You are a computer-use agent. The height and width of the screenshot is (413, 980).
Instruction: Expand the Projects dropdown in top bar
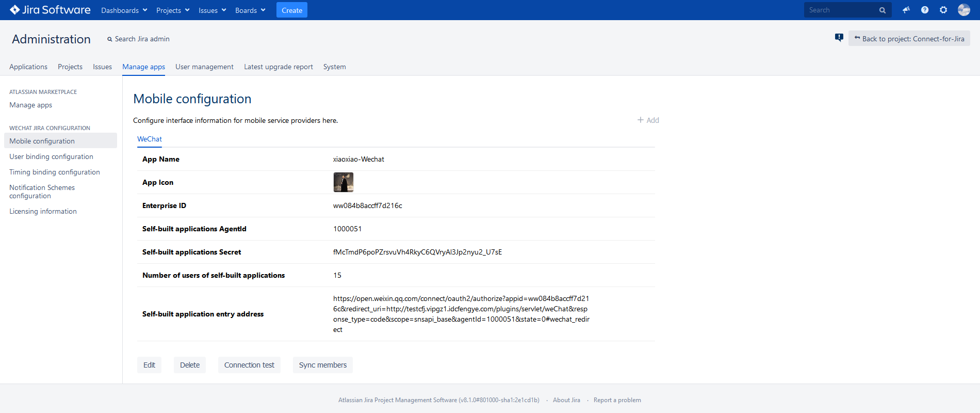pos(173,10)
